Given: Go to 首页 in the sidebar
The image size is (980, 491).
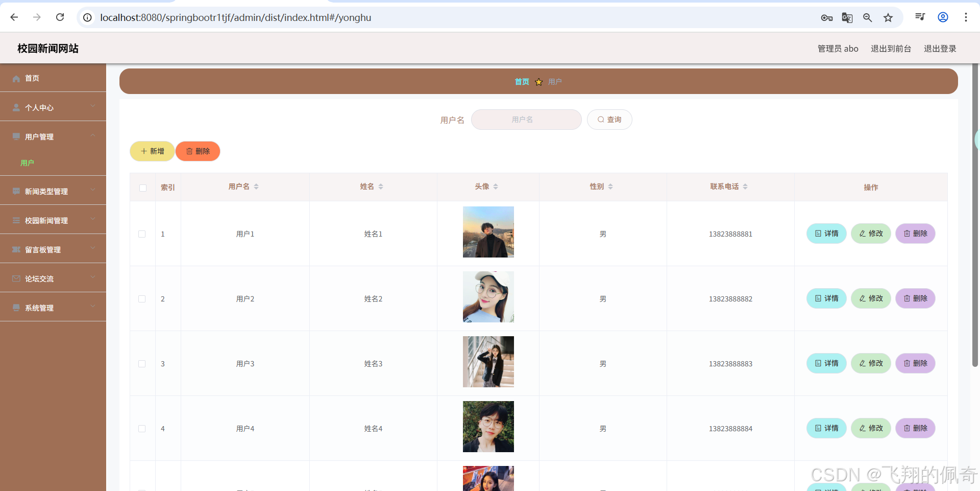Looking at the screenshot, I should click(53, 78).
